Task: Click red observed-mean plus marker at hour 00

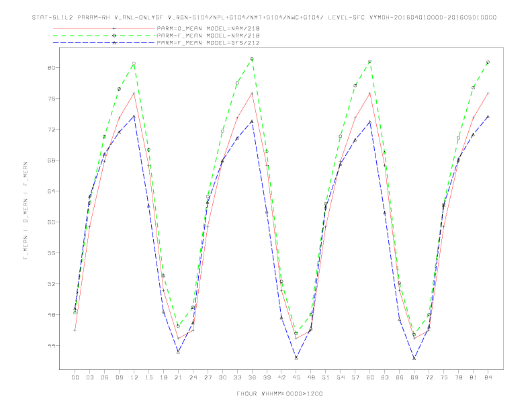Action: (75, 330)
